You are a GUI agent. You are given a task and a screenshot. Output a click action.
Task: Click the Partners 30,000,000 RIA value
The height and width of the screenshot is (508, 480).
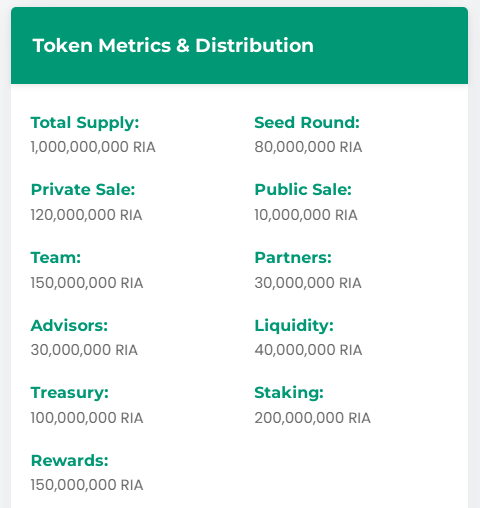(308, 283)
